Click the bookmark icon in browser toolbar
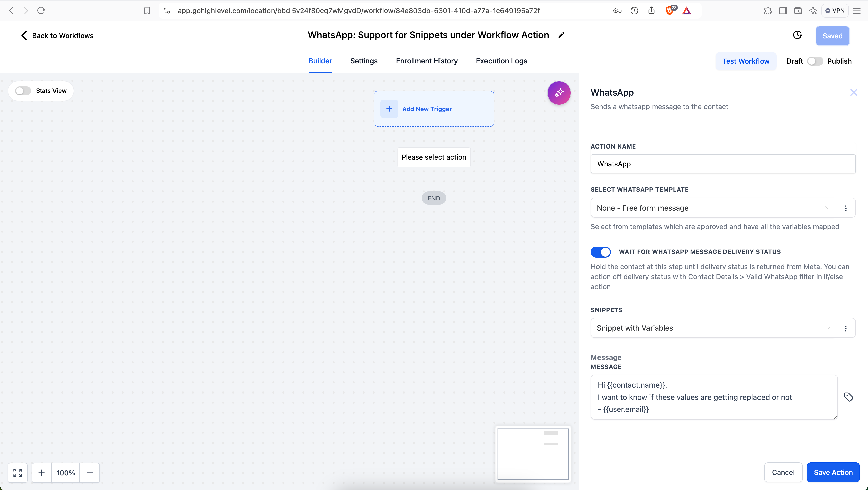868x490 pixels. tap(147, 10)
